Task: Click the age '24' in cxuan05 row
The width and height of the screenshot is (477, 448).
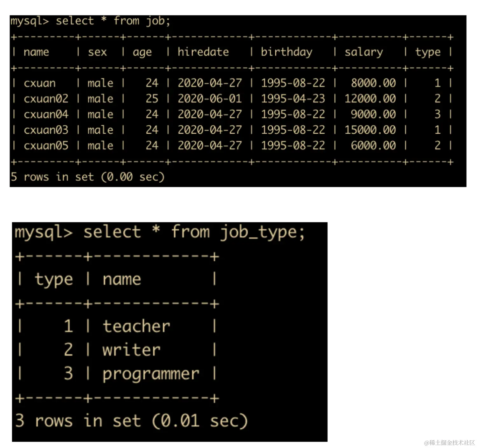Action: pos(152,145)
